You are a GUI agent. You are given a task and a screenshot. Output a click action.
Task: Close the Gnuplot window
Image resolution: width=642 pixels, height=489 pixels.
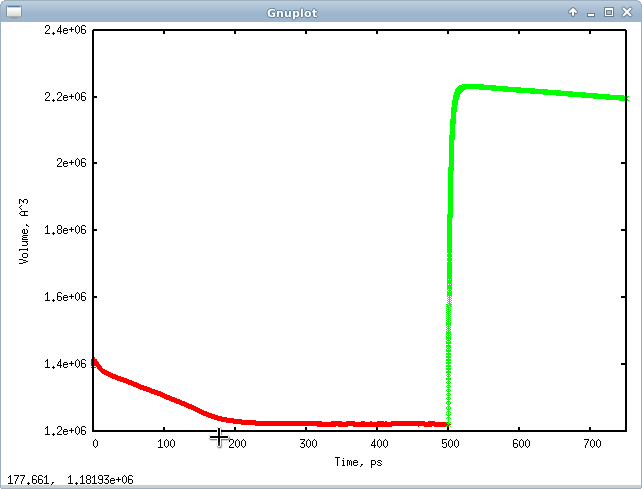click(x=627, y=12)
